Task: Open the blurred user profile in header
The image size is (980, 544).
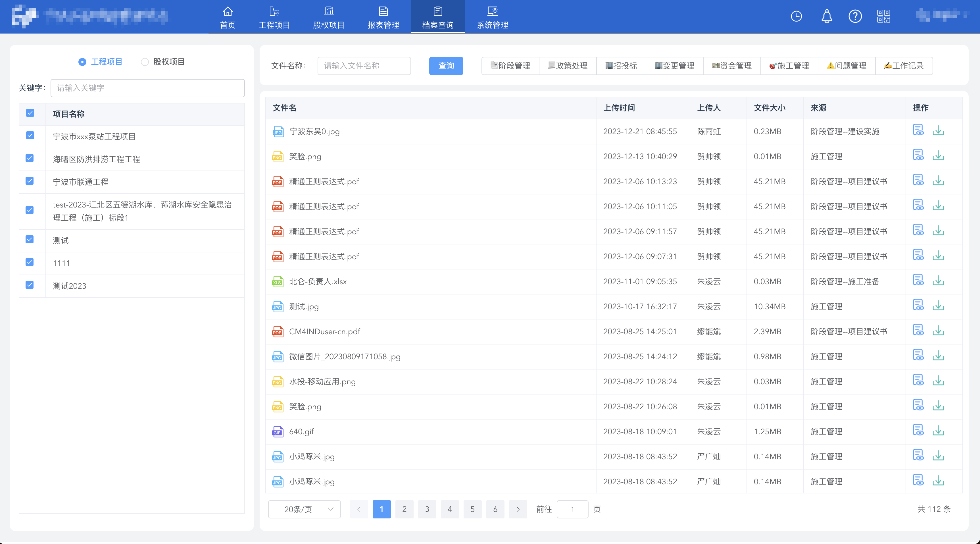Action: click(942, 16)
